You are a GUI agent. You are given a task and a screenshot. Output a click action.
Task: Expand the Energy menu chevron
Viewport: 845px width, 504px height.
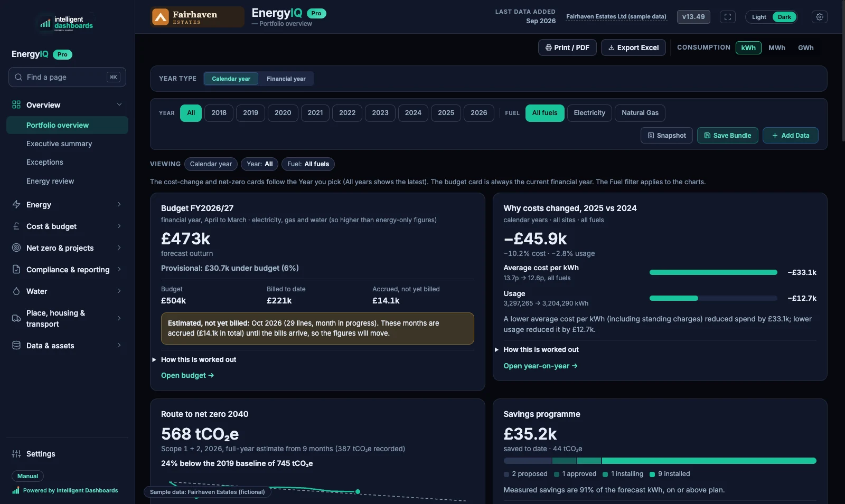[x=119, y=204]
